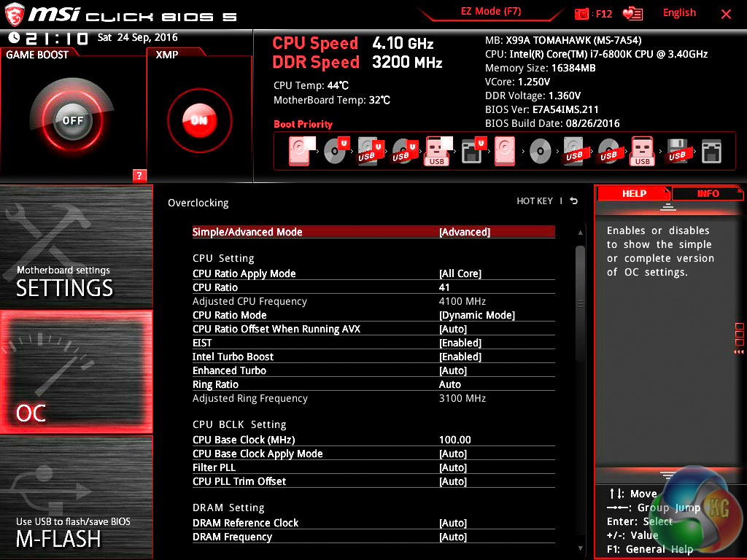Click the Boot Priority label
This screenshot has height=560, width=747.
(x=303, y=124)
